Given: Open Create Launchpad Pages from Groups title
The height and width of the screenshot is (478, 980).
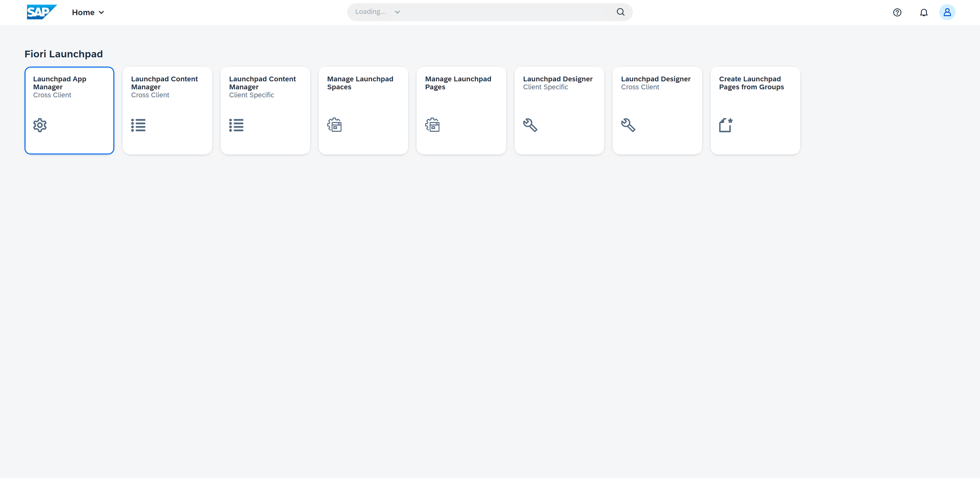Looking at the screenshot, I should click(751, 83).
